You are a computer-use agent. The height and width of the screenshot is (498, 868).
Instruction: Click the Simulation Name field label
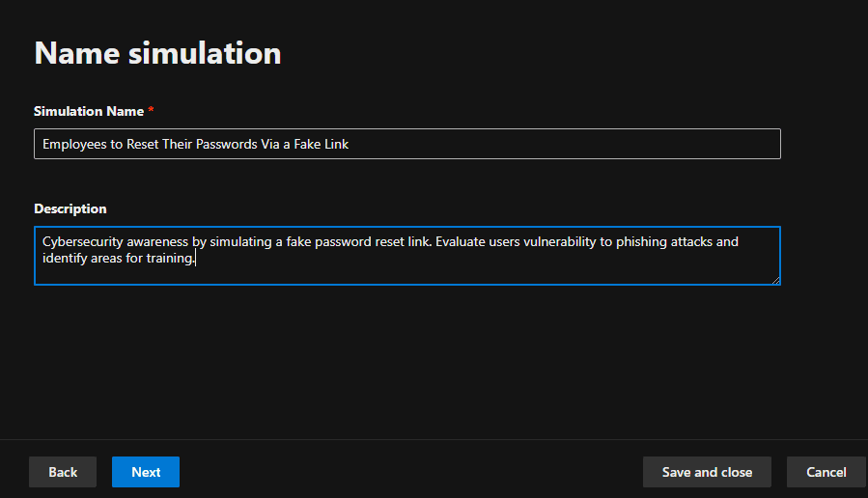pyautogui.click(x=88, y=111)
